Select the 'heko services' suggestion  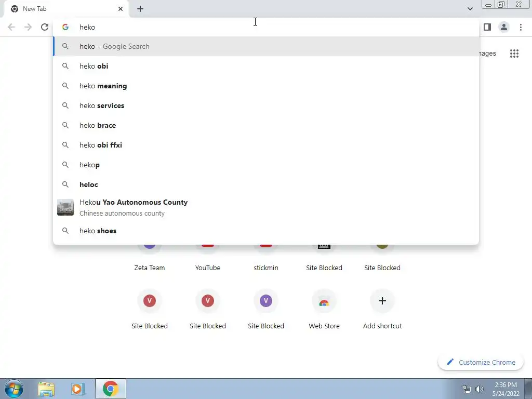tap(267, 105)
